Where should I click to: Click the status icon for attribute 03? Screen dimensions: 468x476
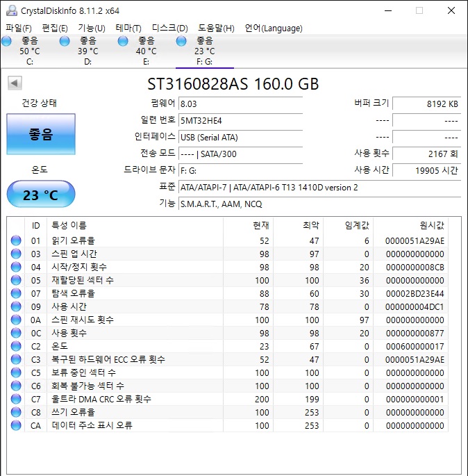pos(16,254)
